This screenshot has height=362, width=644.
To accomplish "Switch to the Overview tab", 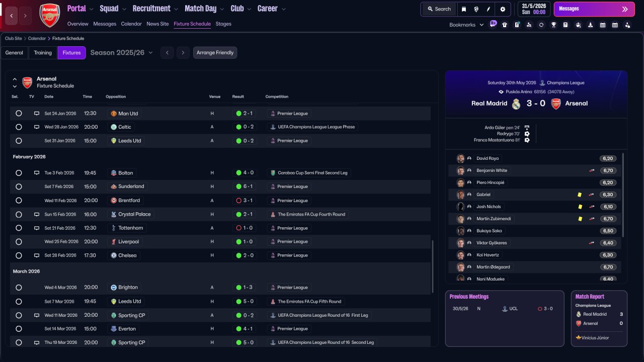I will (x=77, y=24).
